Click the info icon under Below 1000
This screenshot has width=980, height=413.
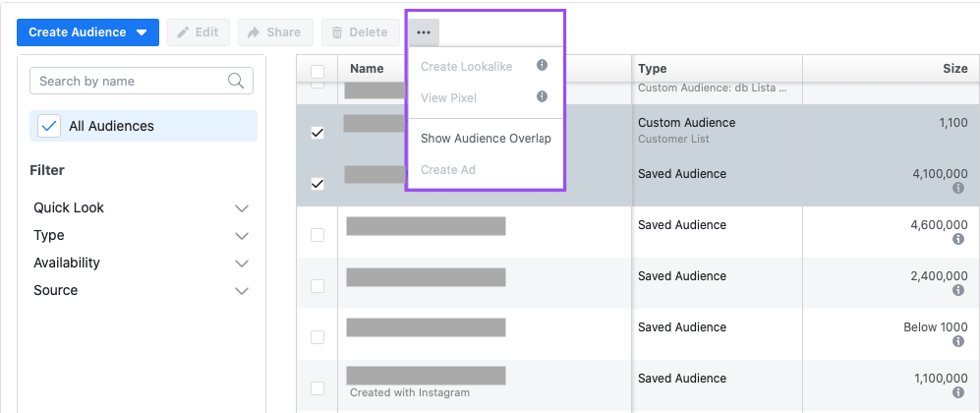[958, 342]
